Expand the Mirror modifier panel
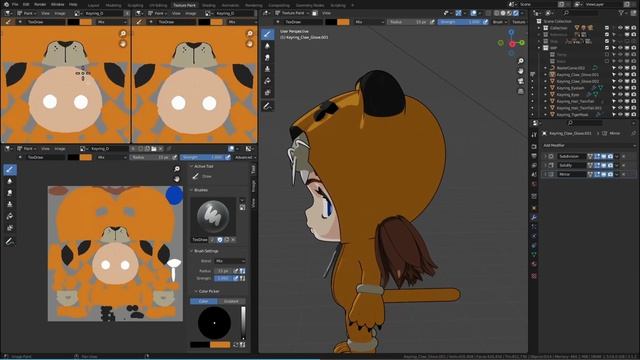The height and width of the screenshot is (360, 640). [544, 174]
